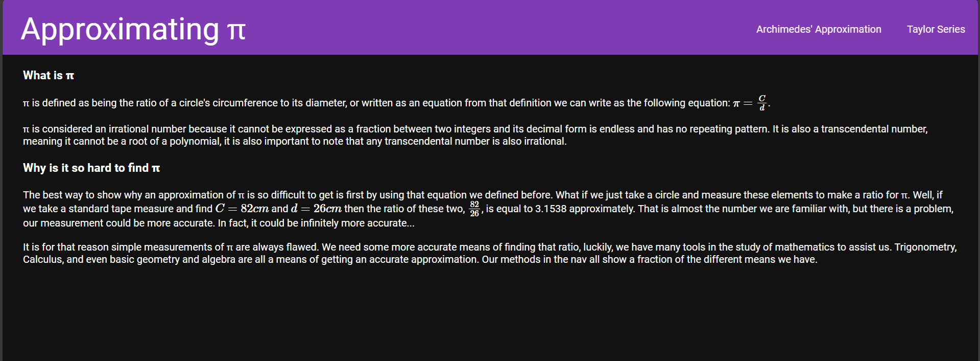Open the Taylor Series nav link
Viewport: 980px width, 361px height.
936,29
